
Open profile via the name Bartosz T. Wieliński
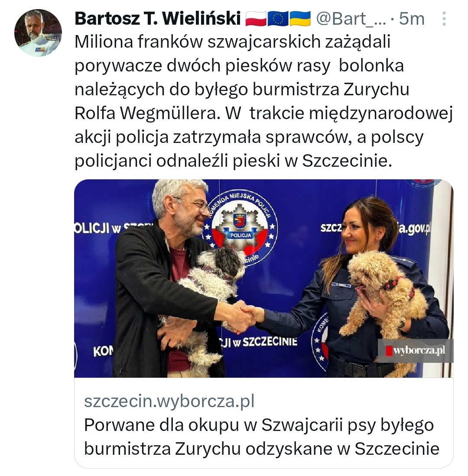pos(158,19)
